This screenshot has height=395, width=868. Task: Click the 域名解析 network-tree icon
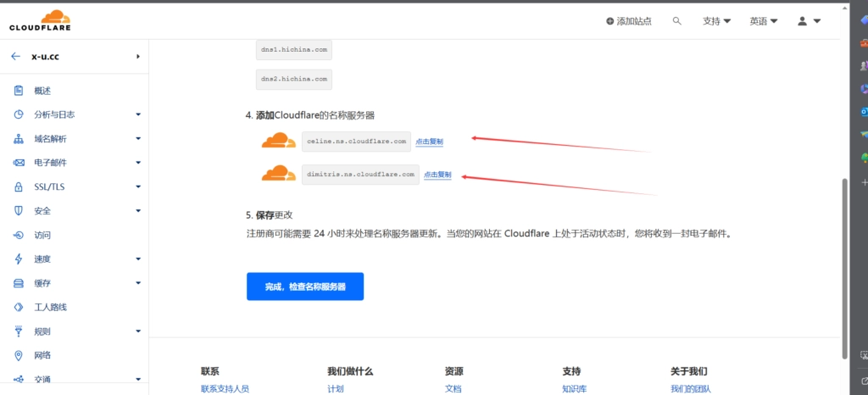click(x=19, y=139)
